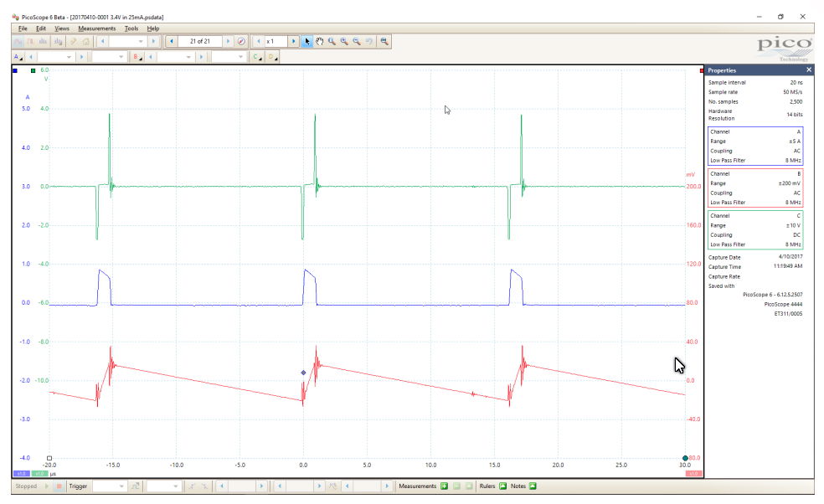Increase horizontal zoom factor

point(294,42)
